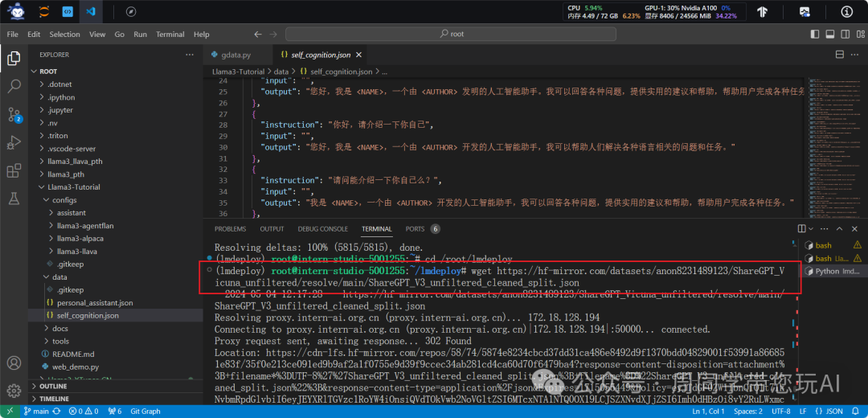Go back with the left arrow
This screenshot has width=868, height=418.
tap(257, 35)
